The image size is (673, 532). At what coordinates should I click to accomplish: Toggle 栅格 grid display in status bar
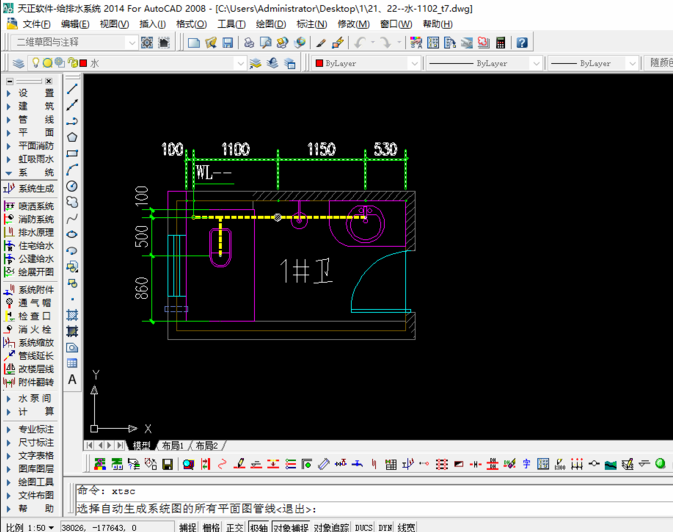pos(211,527)
